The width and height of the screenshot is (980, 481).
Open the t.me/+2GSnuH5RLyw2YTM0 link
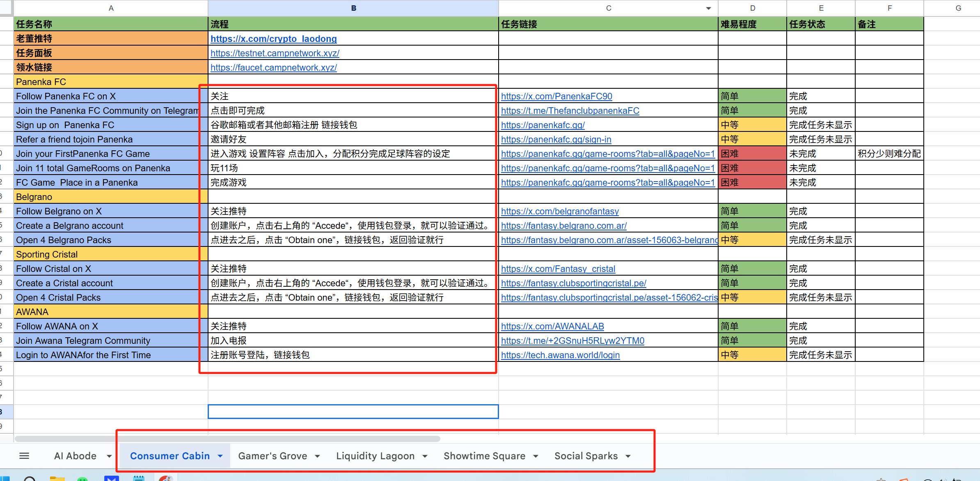(572, 341)
